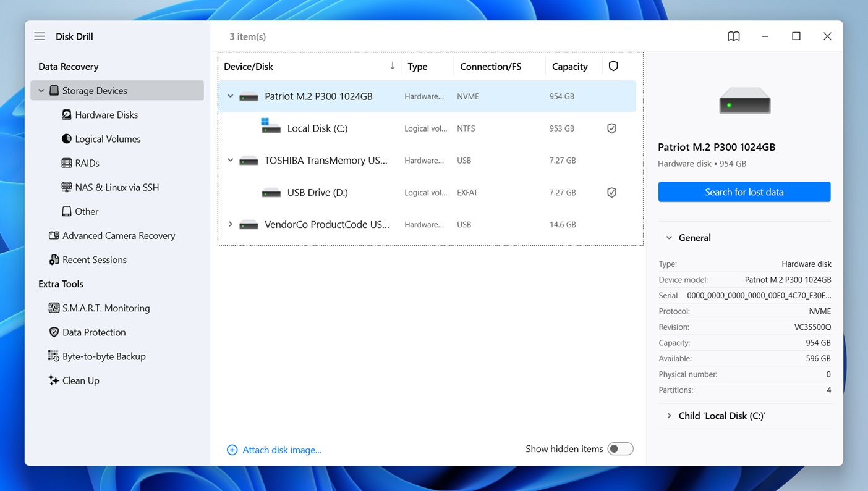The image size is (868, 491).
Task: Sort by Device/Disk column header
Action: click(248, 67)
